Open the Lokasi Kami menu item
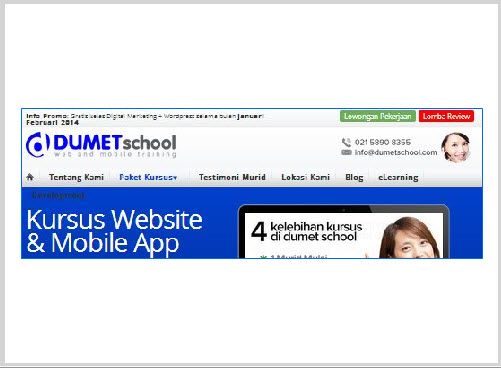Image resolution: width=501 pixels, height=368 pixels. pyautogui.click(x=305, y=177)
